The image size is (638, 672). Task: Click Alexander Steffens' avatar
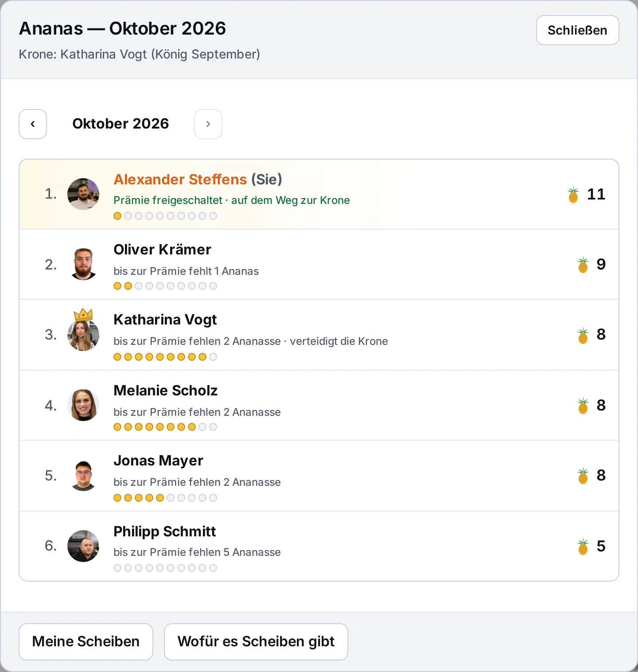pos(83,194)
